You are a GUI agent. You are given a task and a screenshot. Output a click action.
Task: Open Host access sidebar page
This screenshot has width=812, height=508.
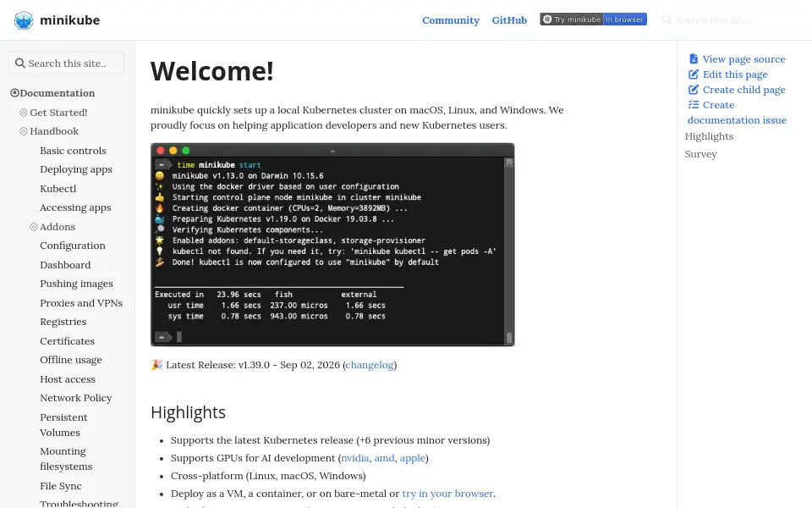pos(68,379)
